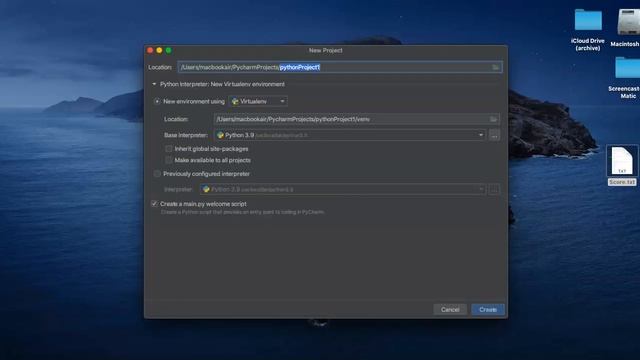
Task: Click the welcome script description text
Action: [x=242, y=212]
